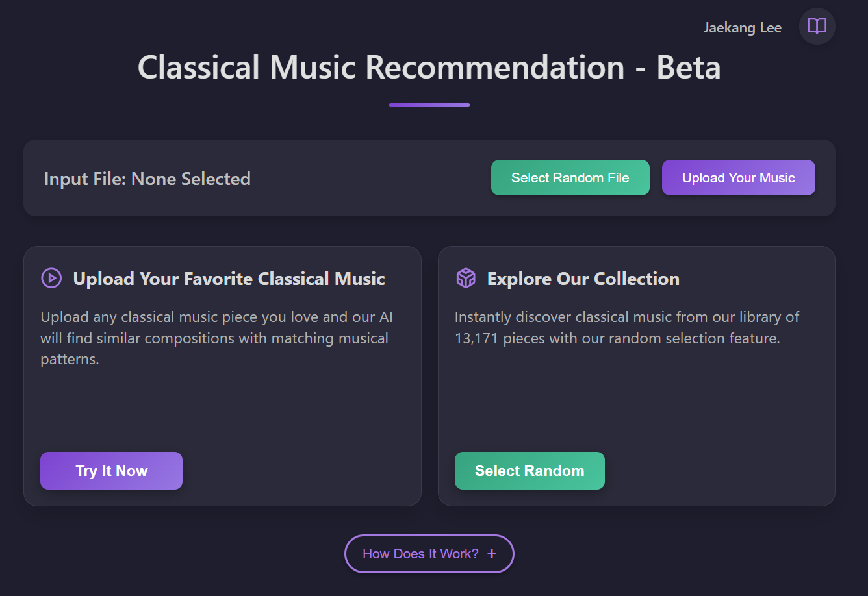The height and width of the screenshot is (596, 868).
Task: Select the Upload Your Favorite Classical Music heading
Action: 229,279
